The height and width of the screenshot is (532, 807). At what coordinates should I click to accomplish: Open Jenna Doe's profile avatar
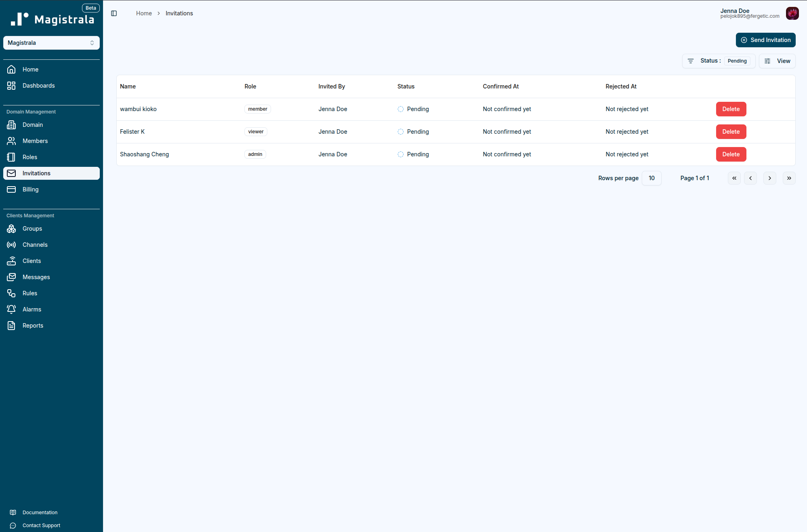coord(792,13)
